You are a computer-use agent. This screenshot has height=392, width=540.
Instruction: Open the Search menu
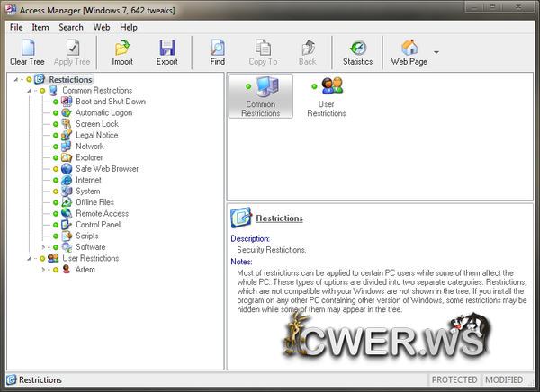71,27
